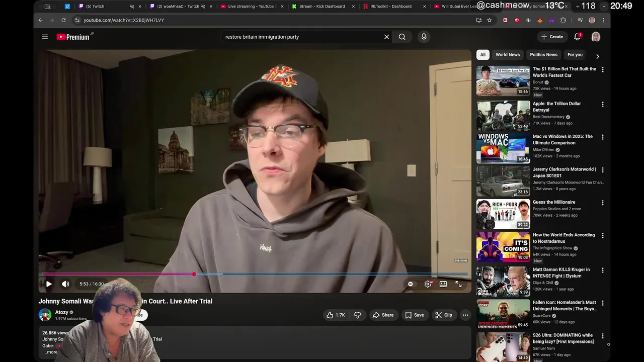The width and height of the screenshot is (644, 362).
Task: Open the Atozy channel name link
Action: point(61,312)
